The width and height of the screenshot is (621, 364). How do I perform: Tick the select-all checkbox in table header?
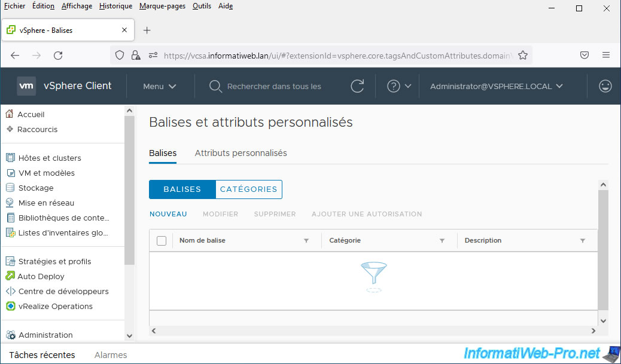161,240
